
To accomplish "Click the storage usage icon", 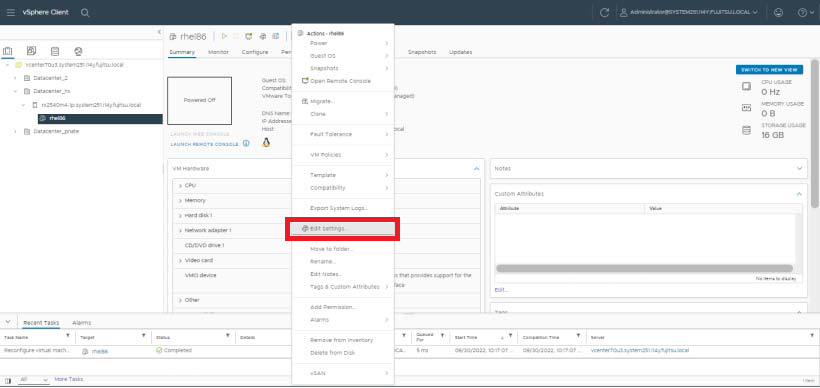I will 747,130.
